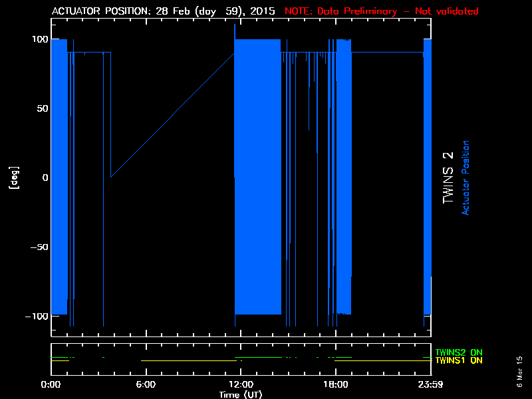Click the blue Actuator Position legend text
Screen dimensions: 532x399
click(465, 178)
